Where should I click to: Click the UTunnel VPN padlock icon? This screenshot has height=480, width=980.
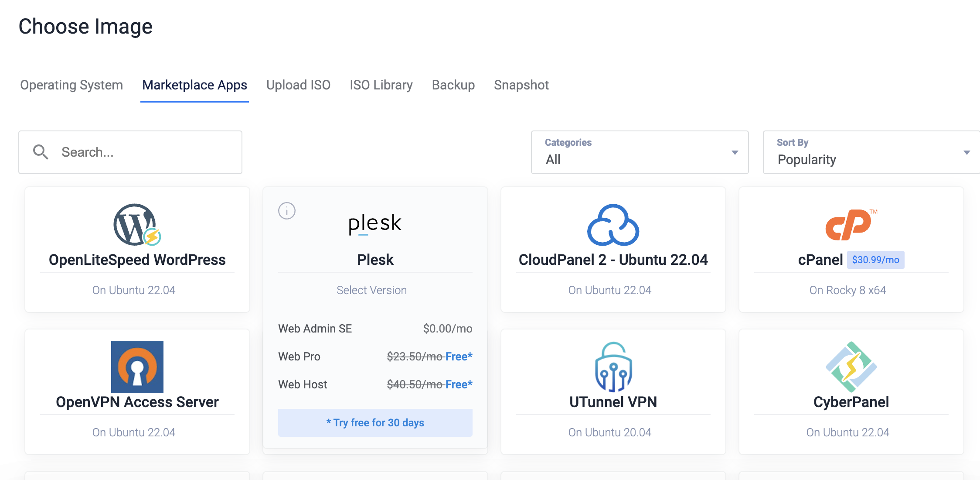(x=613, y=367)
